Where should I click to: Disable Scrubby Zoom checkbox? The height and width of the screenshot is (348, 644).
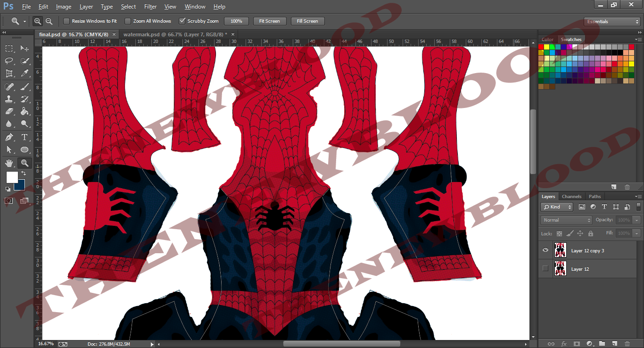[182, 21]
